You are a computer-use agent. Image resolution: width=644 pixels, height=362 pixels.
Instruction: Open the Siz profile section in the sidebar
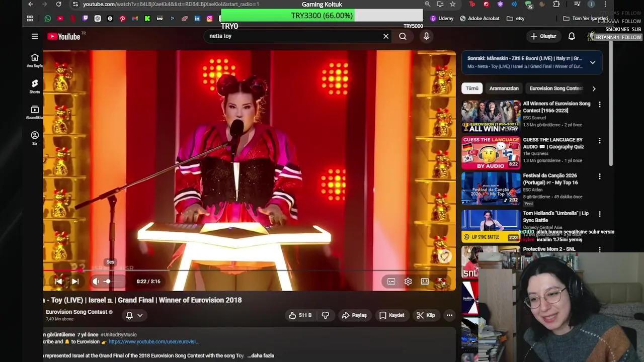click(35, 138)
